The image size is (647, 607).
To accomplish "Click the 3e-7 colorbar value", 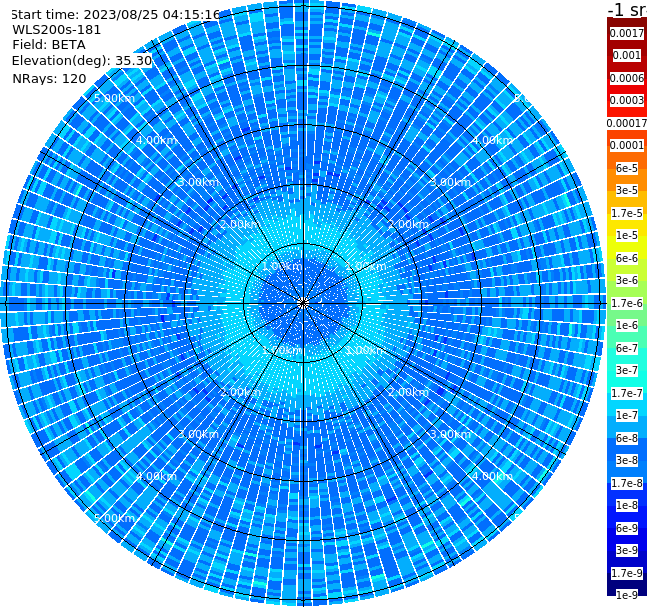I will [627, 370].
